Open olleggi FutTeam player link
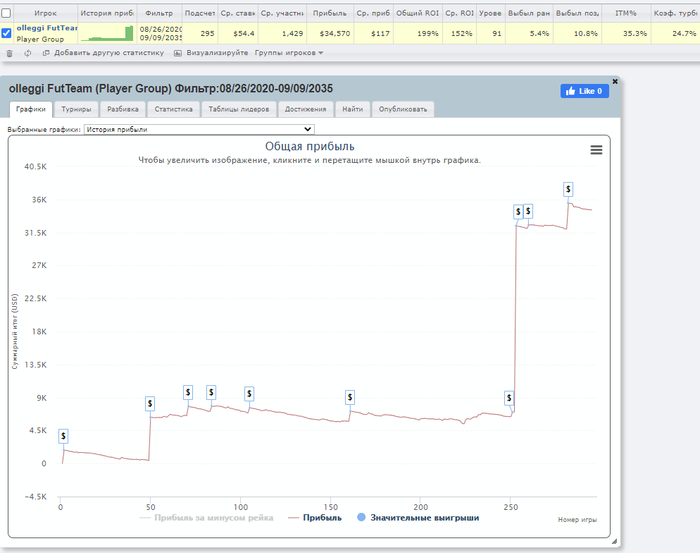Screen dimensions: 700x553 [47, 28]
